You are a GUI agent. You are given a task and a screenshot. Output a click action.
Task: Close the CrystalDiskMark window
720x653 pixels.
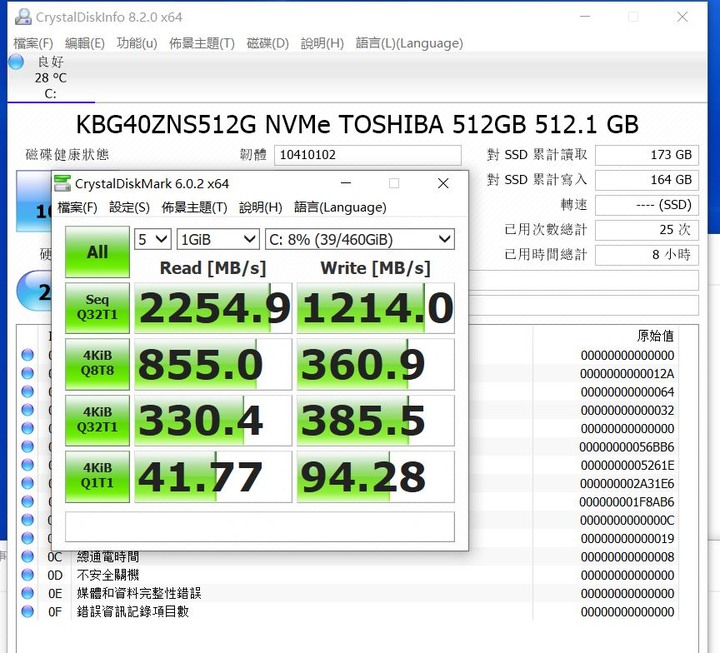pos(443,183)
